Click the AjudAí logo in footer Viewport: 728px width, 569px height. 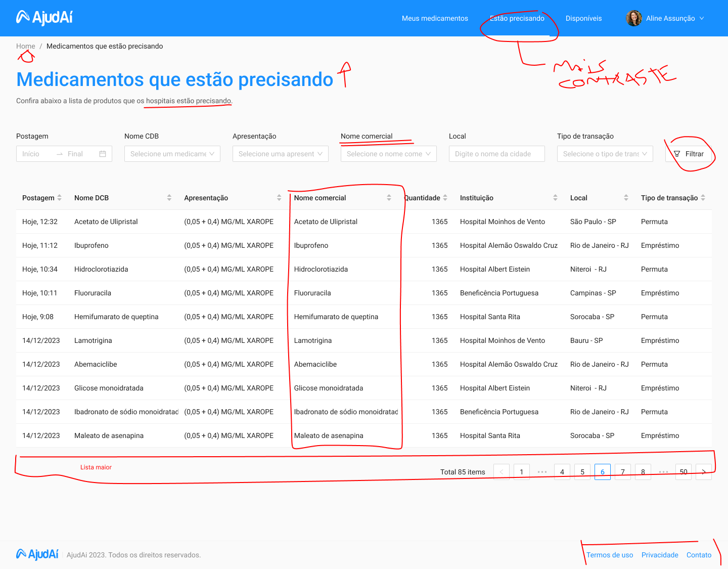(37, 554)
